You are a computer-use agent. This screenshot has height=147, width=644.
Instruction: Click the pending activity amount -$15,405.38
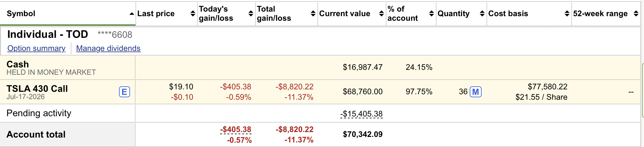[x=362, y=114]
